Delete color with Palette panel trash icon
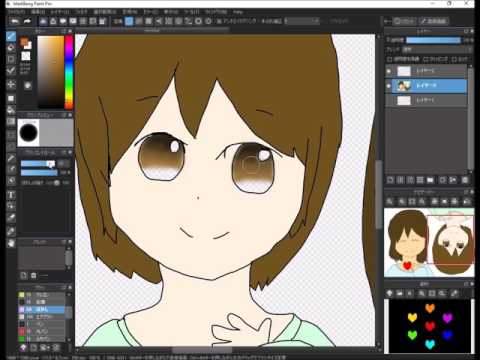 pyautogui.click(x=34, y=275)
